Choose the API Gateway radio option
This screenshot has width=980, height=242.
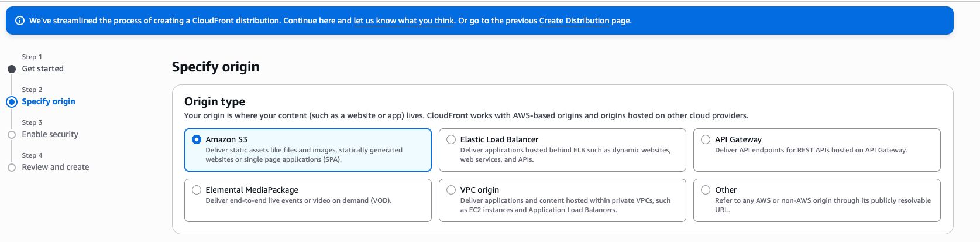tap(706, 139)
